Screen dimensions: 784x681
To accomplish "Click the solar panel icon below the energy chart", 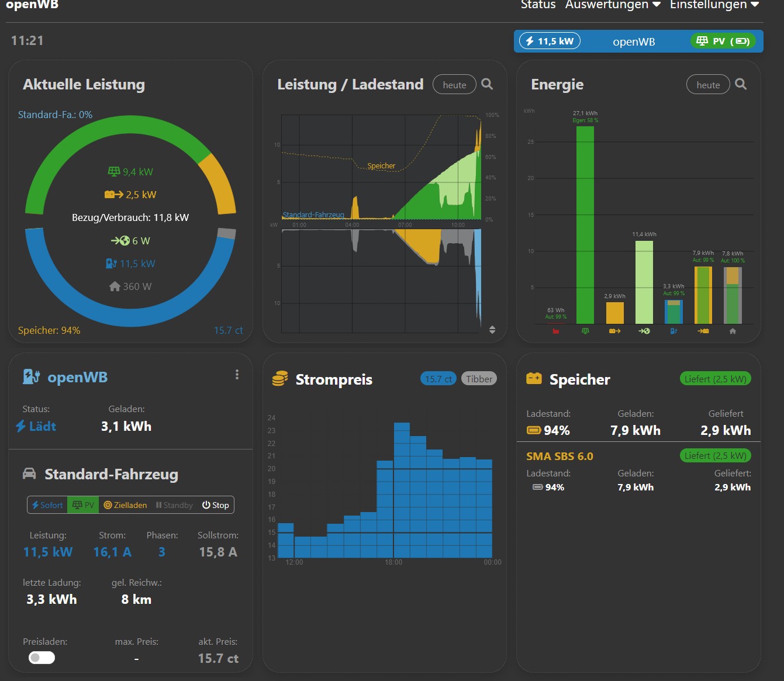I will [585, 331].
